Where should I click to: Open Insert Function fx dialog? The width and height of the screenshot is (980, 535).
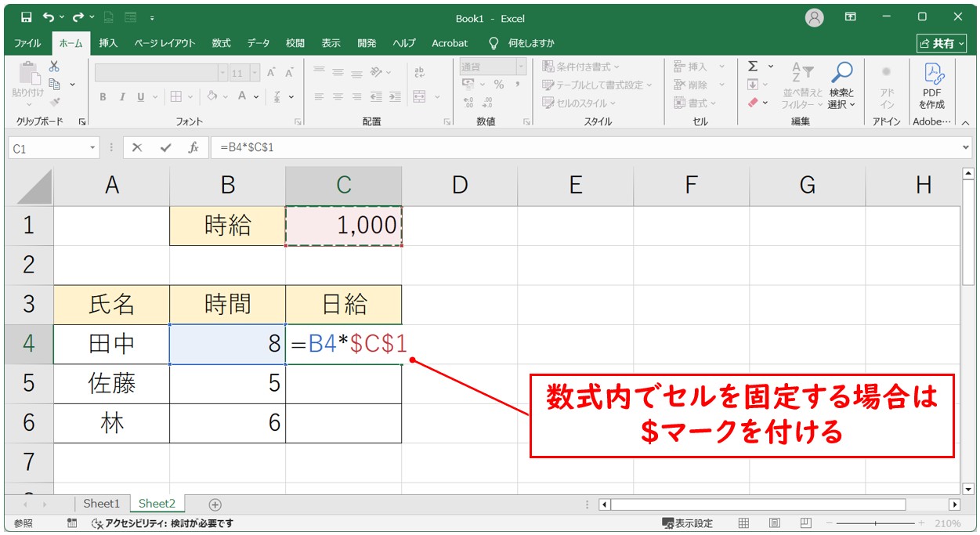pos(193,147)
